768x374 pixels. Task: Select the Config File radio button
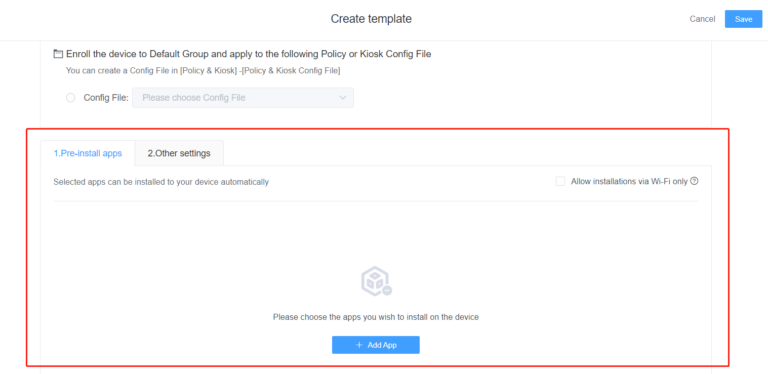(x=71, y=97)
